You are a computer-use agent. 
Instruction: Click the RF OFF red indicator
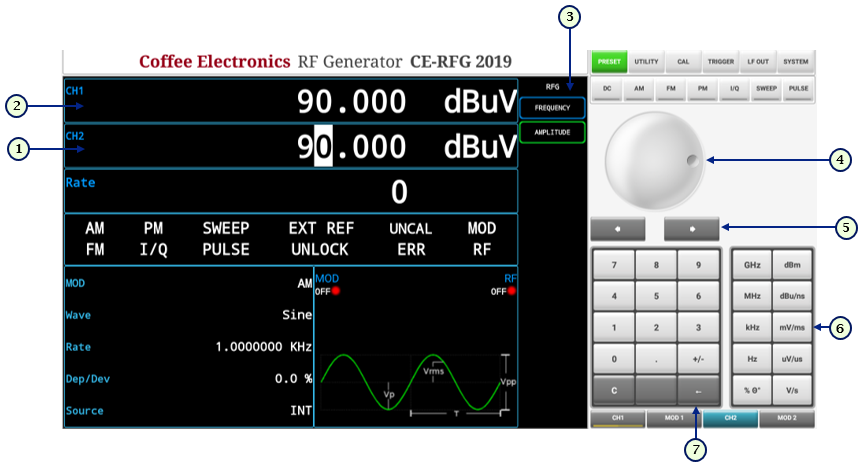tap(511, 291)
